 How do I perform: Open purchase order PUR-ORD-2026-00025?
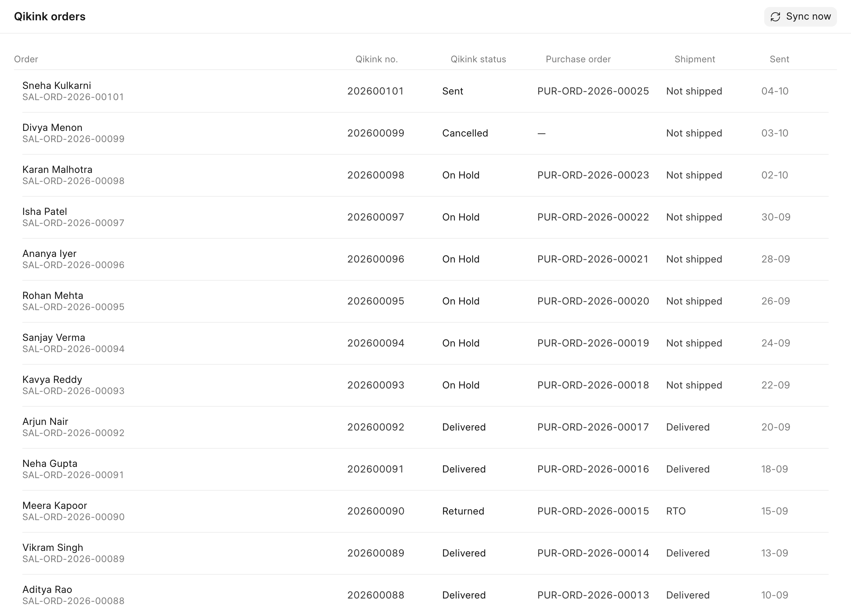click(593, 91)
